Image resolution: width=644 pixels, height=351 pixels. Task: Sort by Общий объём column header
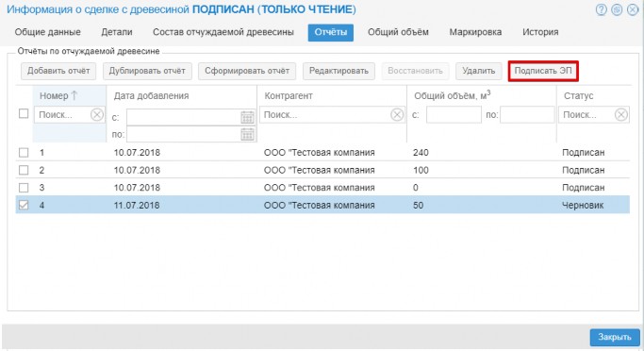tap(453, 95)
